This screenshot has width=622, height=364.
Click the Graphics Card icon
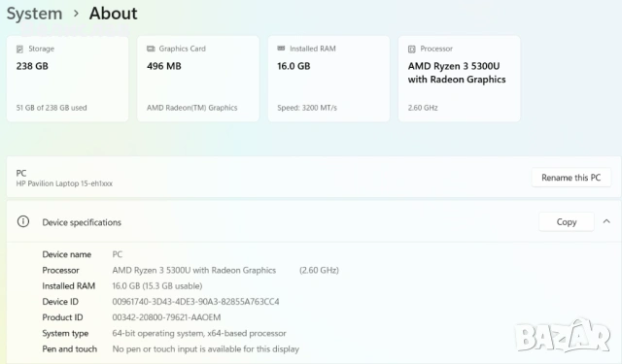[x=151, y=49]
